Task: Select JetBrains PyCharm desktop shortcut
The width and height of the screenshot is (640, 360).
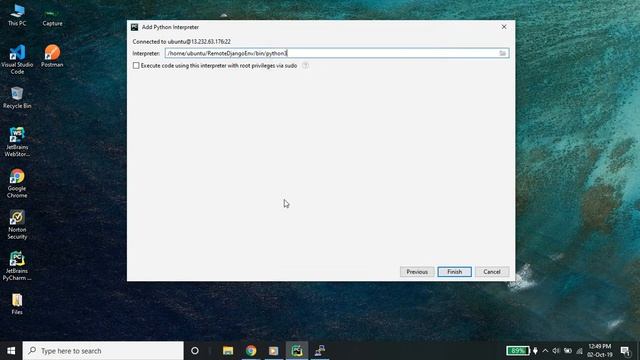Action: pyautogui.click(x=17, y=266)
